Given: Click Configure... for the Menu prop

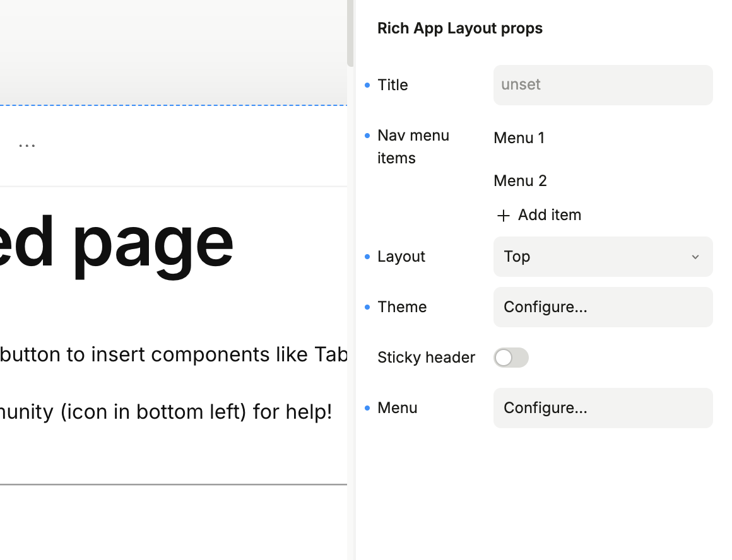Looking at the screenshot, I should click(603, 408).
